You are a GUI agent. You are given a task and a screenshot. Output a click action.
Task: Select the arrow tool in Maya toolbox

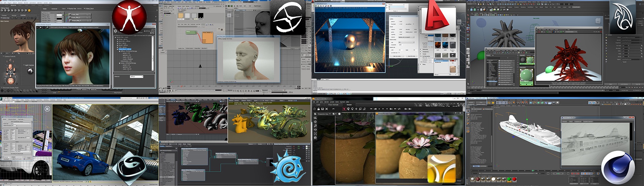468,15
